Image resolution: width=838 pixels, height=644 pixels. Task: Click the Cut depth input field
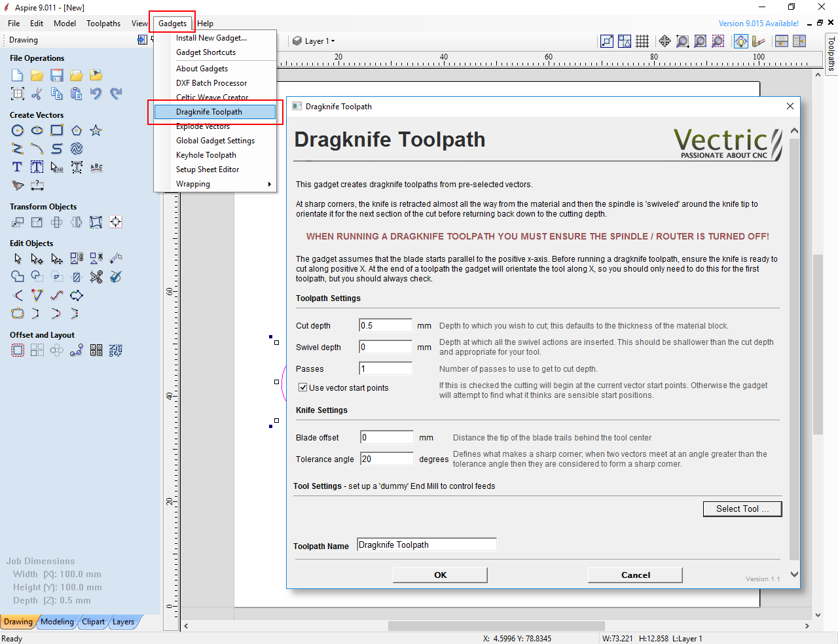click(x=386, y=325)
